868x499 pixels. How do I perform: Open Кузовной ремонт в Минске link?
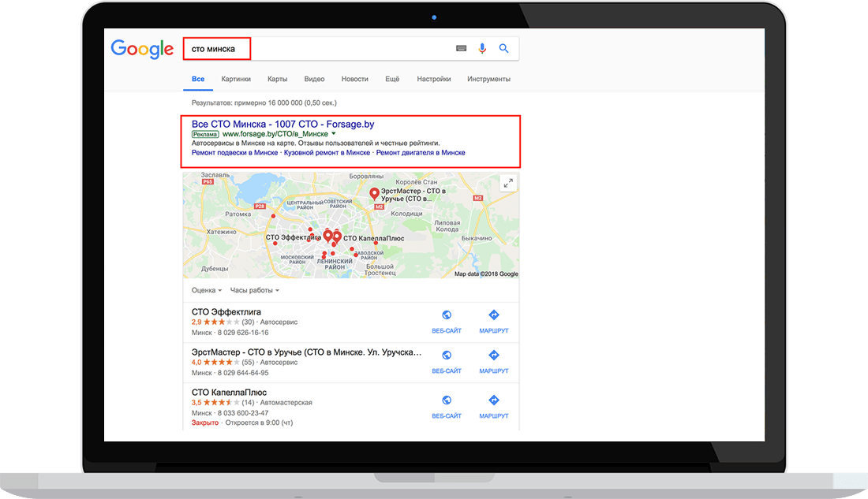(x=327, y=153)
